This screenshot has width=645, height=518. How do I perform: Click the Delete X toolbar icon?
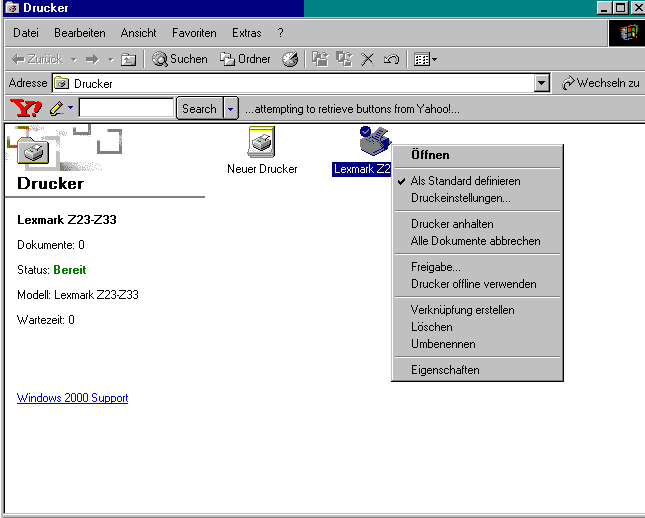(x=367, y=59)
